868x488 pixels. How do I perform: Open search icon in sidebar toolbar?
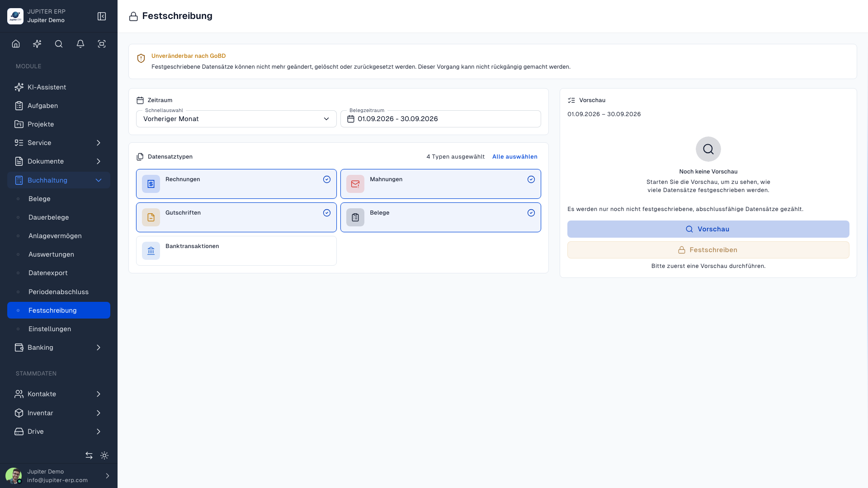point(59,44)
